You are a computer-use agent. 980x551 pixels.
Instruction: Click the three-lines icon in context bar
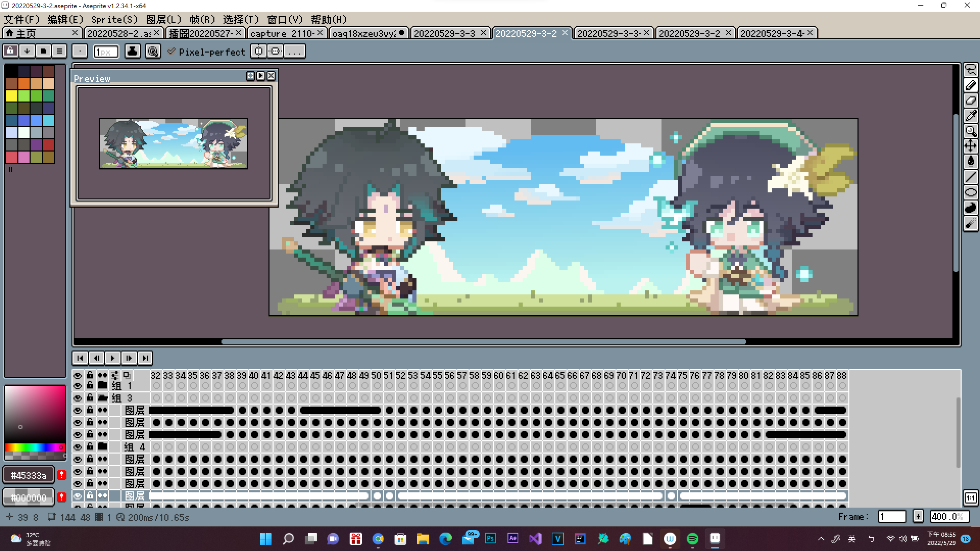coord(60,51)
